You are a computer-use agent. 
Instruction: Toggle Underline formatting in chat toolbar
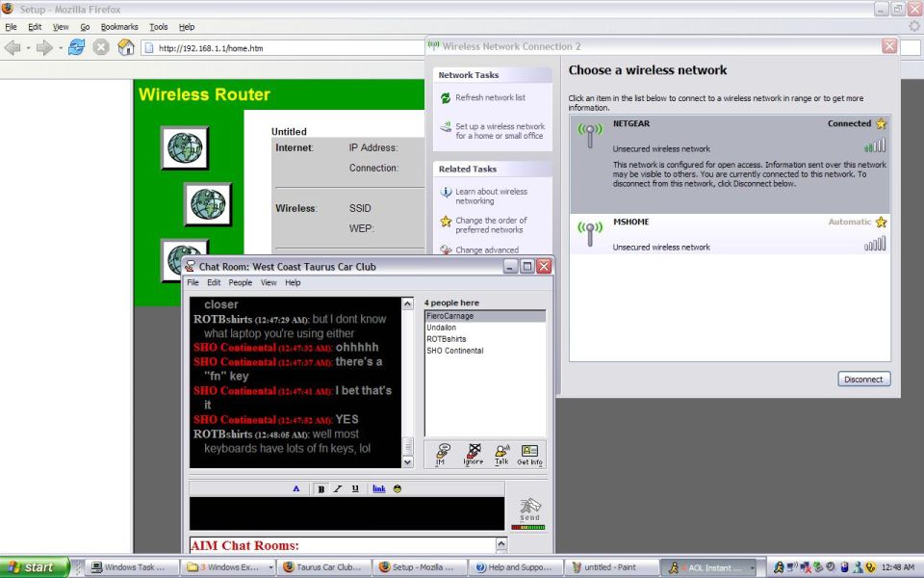tap(355, 489)
